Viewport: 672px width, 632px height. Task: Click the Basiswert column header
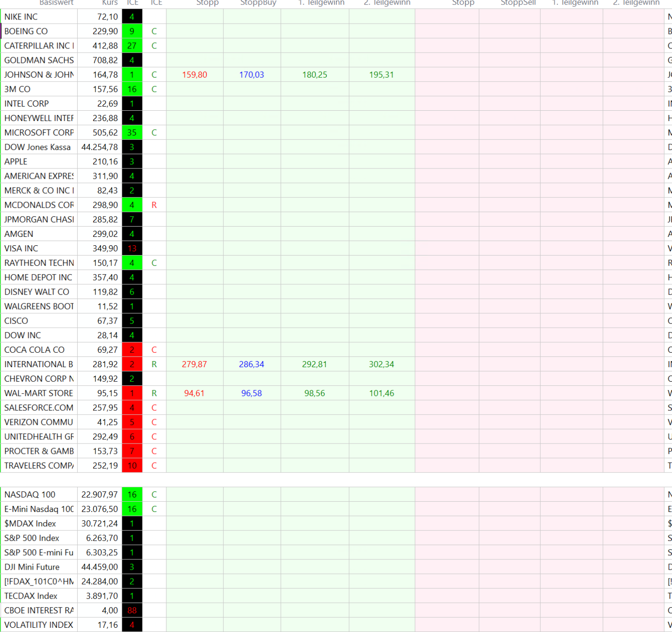point(56,3)
